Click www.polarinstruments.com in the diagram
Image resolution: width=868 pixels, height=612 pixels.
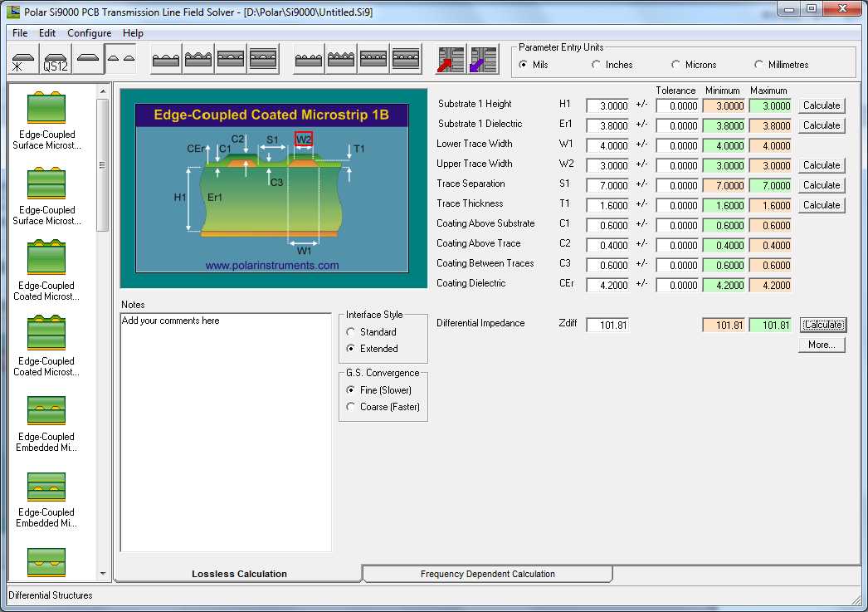click(272, 265)
